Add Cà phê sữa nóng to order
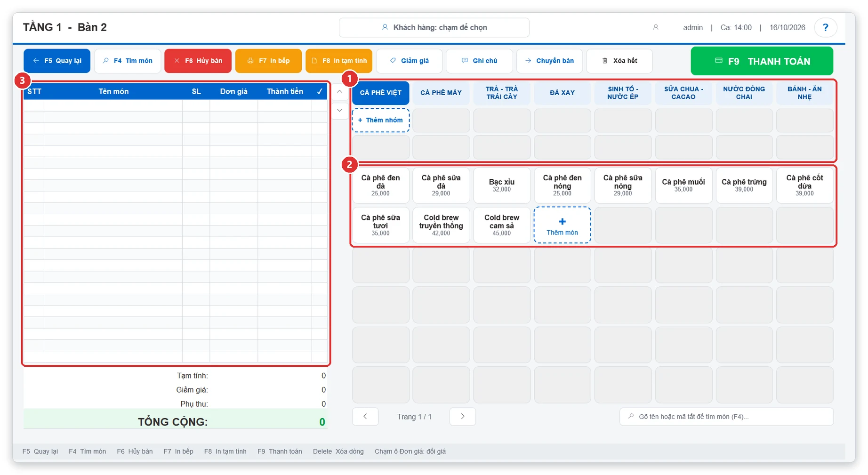The width and height of the screenshot is (868, 475). (623, 185)
